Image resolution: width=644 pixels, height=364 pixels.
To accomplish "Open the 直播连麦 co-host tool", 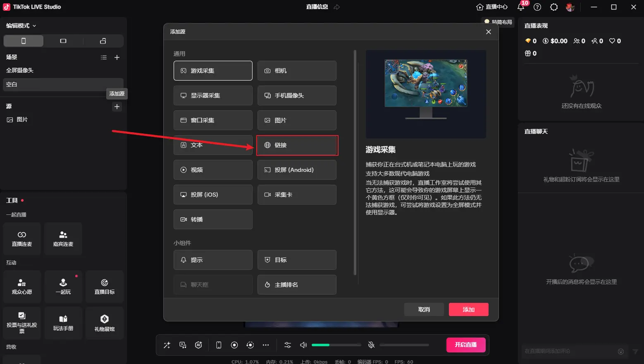I will pos(22,239).
